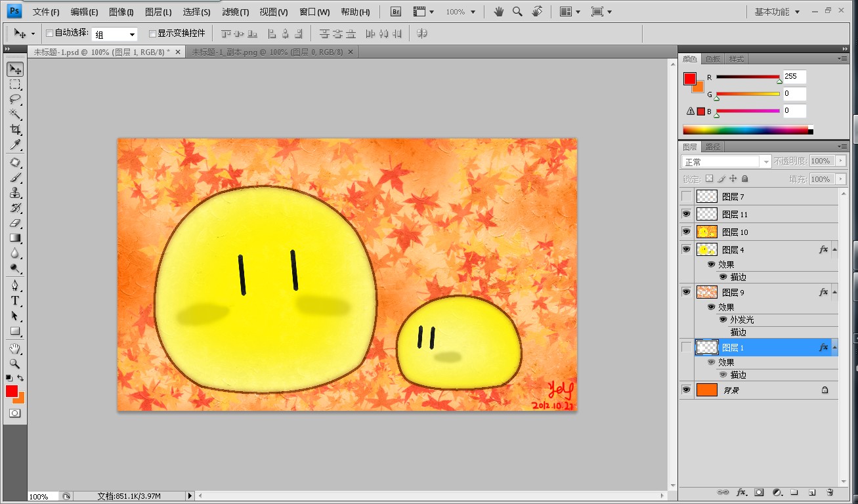Select the Lasso tool

click(x=15, y=100)
